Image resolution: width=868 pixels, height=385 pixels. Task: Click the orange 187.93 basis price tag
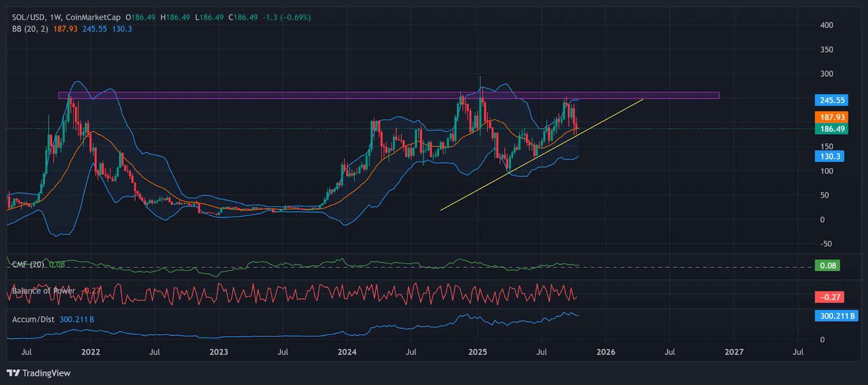tap(832, 117)
